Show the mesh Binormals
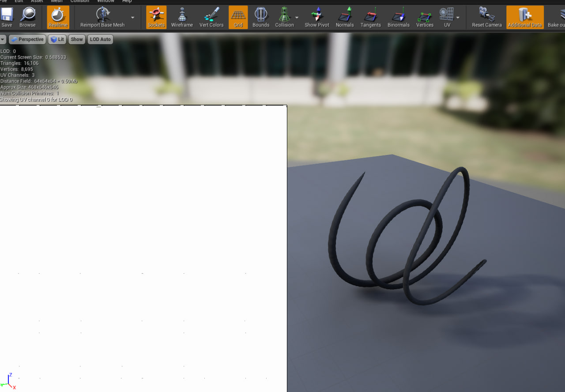This screenshot has width=565, height=392. pos(399,17)
